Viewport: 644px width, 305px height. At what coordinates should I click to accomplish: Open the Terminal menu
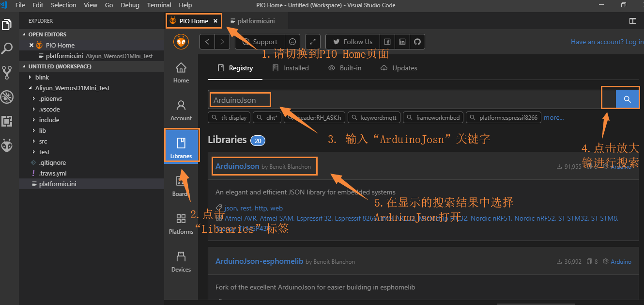[x=159, y=5]
